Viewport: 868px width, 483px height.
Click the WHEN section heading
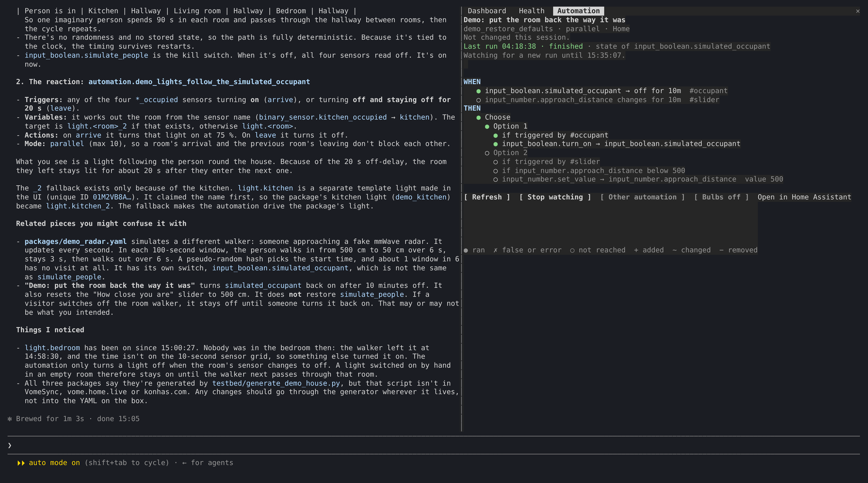tap(472, 82)
